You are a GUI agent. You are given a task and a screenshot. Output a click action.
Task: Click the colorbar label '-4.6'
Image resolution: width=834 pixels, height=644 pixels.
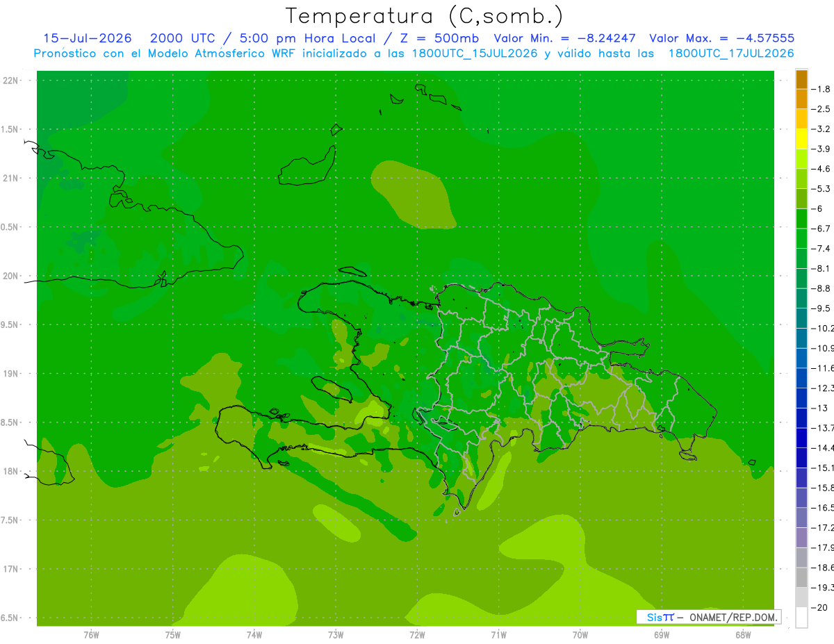click(x=821, y=169)
